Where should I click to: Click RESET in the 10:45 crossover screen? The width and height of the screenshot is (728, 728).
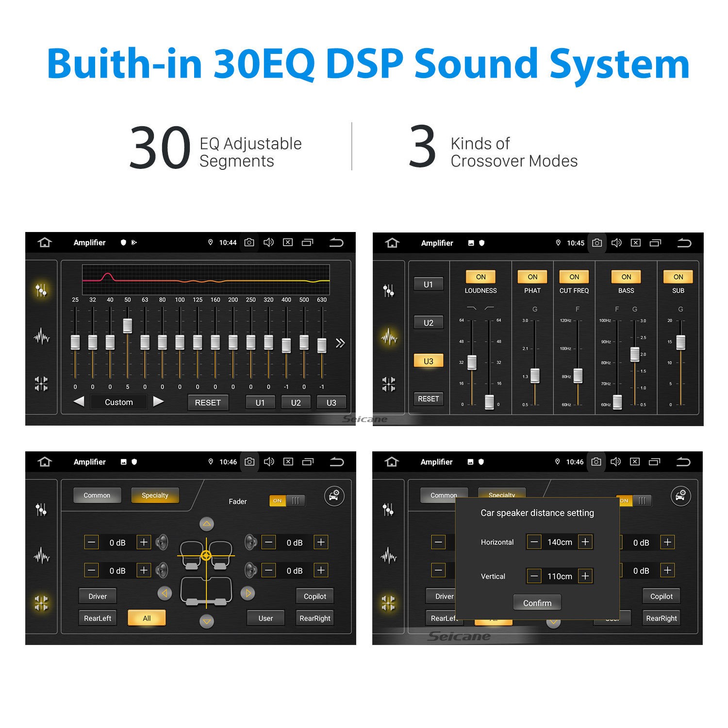coord(428,398)
